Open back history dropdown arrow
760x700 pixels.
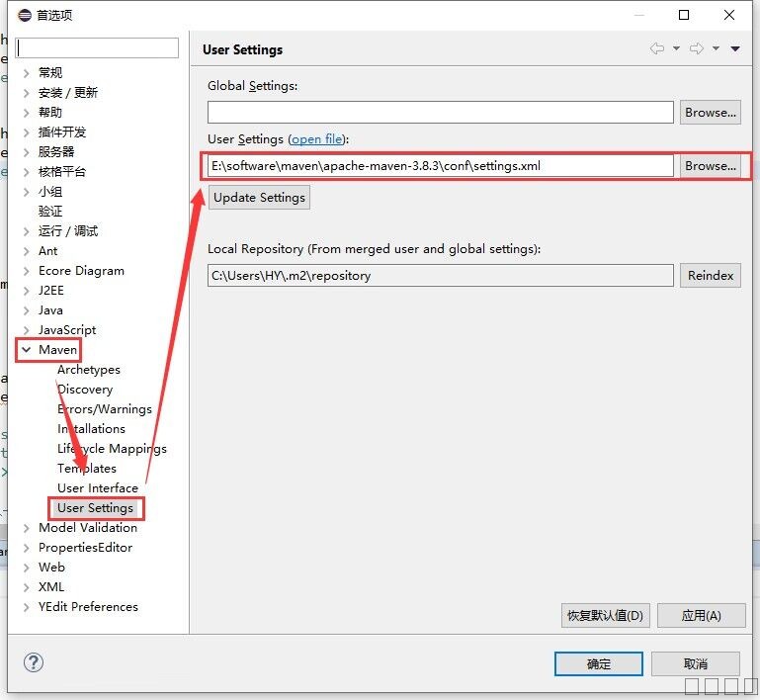pos(676,49)
